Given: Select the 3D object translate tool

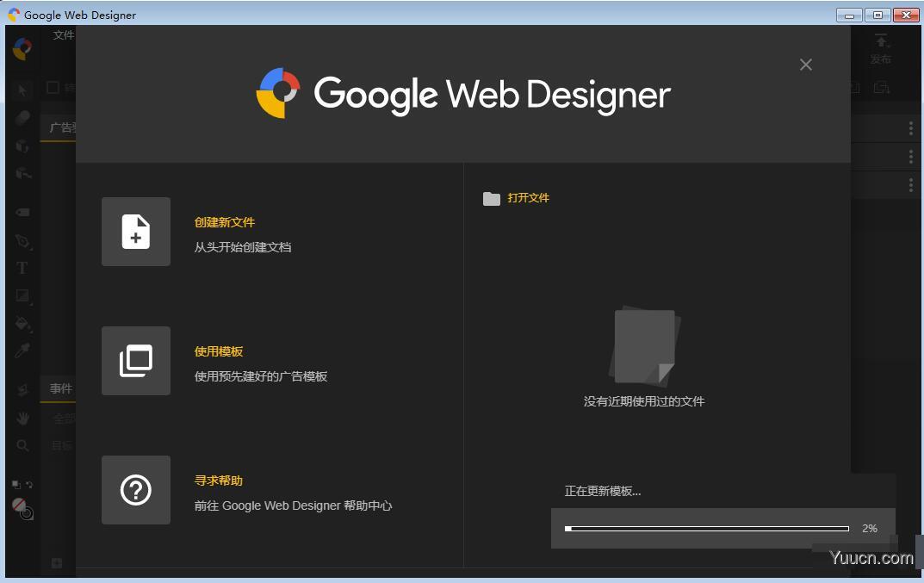Looking at the screenshot, I should 23,173.
